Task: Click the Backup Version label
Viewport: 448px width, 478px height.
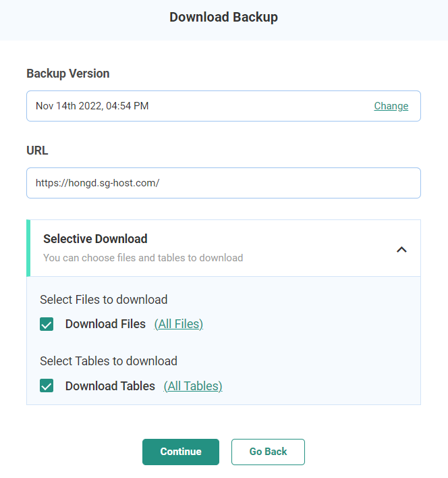Action: pos(68,74)
